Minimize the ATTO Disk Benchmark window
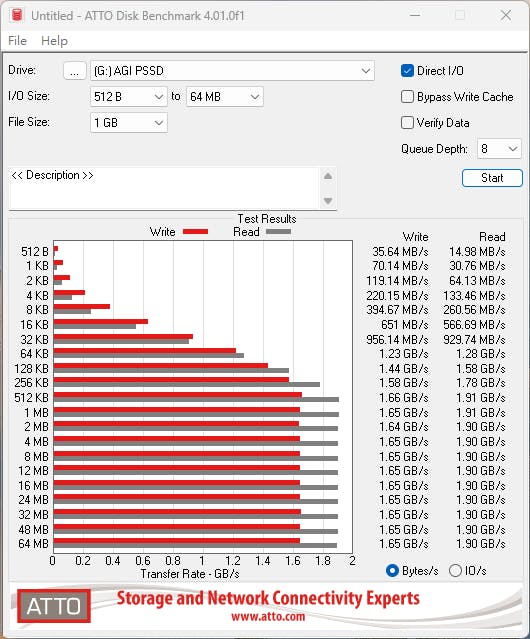Screen dimensions: 530x639 pos(415,15)
